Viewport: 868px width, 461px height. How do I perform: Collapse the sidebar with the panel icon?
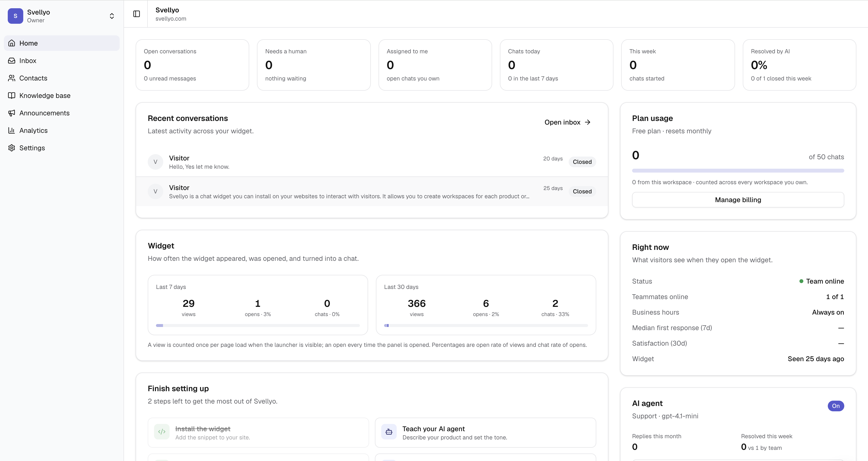pos(136,14)
